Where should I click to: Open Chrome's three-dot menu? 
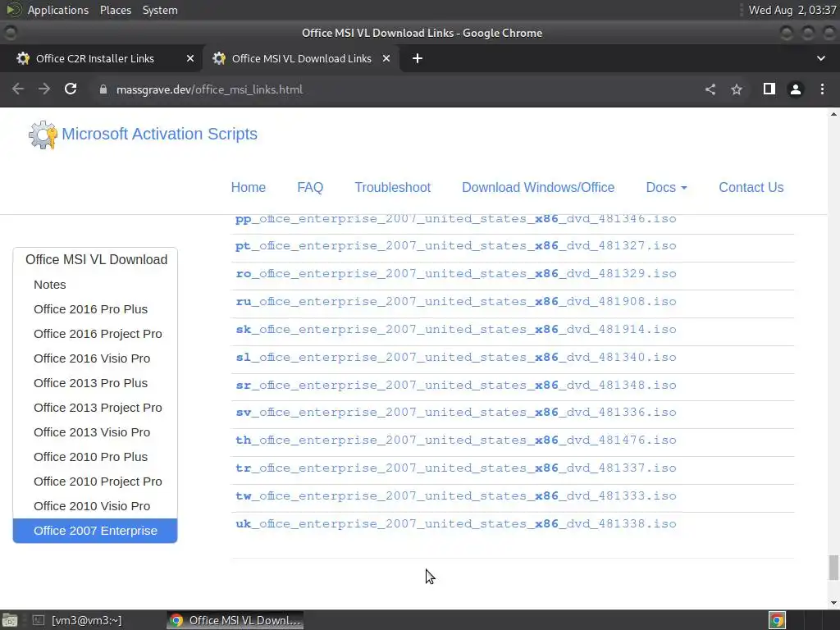822,89
